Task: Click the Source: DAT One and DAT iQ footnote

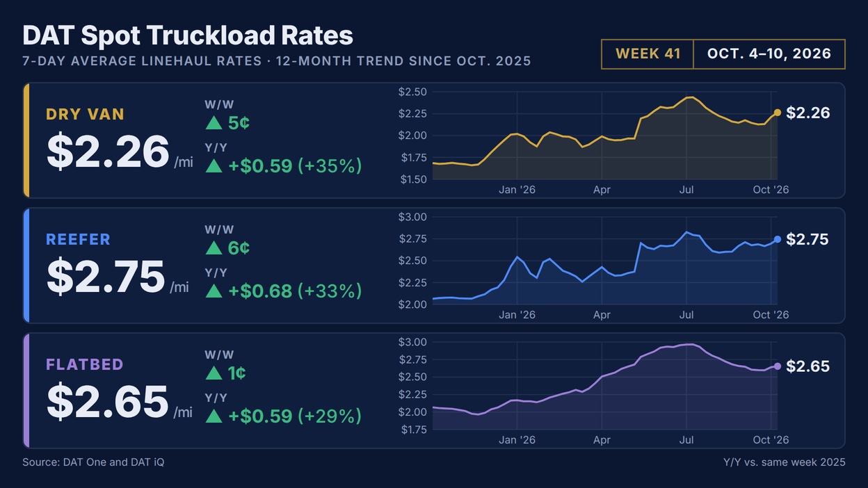Action: pyautogui.click(x=93, y=462)
